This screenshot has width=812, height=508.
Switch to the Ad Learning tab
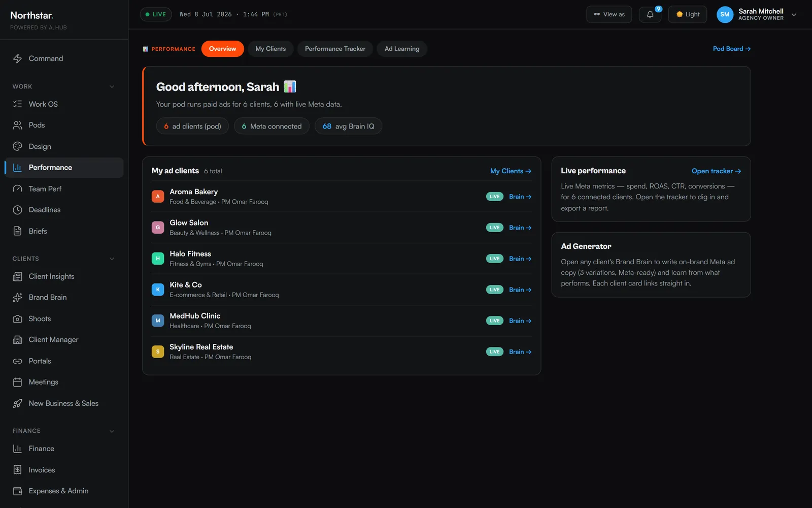(x=402, y=49)
